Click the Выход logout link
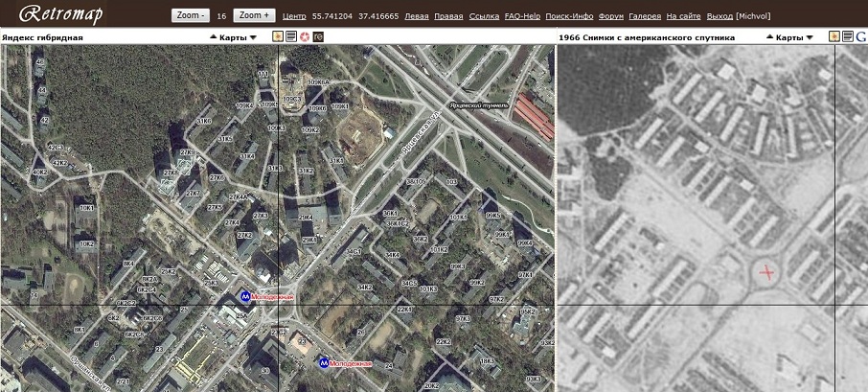This screenshot has width=868, height=392. [x=718, y=16]
